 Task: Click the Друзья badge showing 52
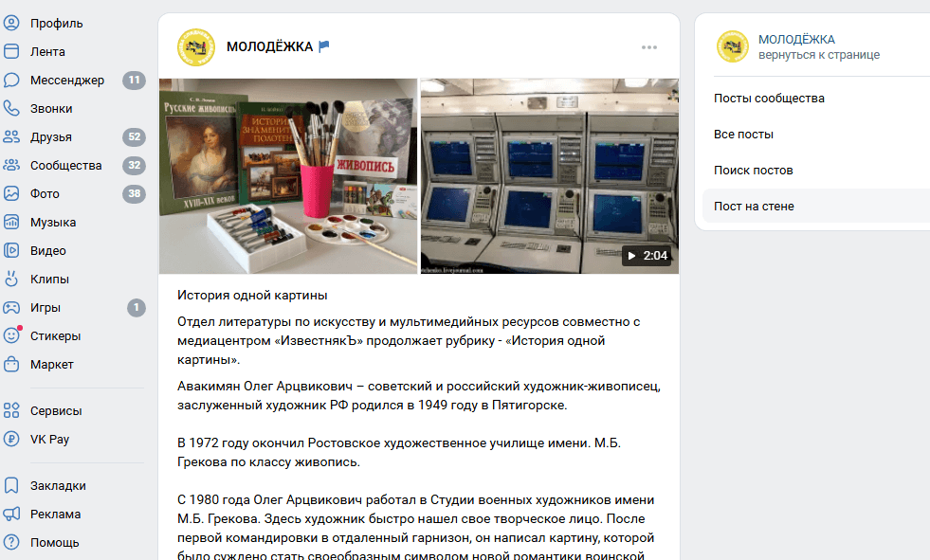(134, 136)
